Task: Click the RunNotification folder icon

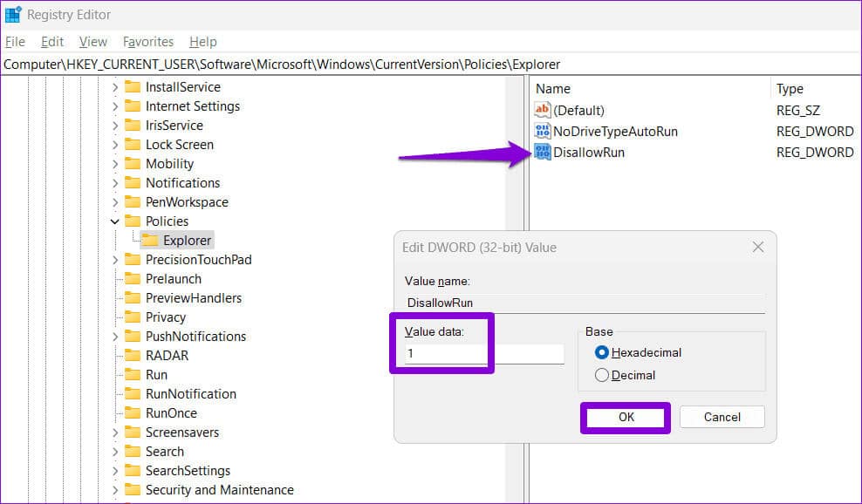Action: pyautogui.click(x=133, y=393)
